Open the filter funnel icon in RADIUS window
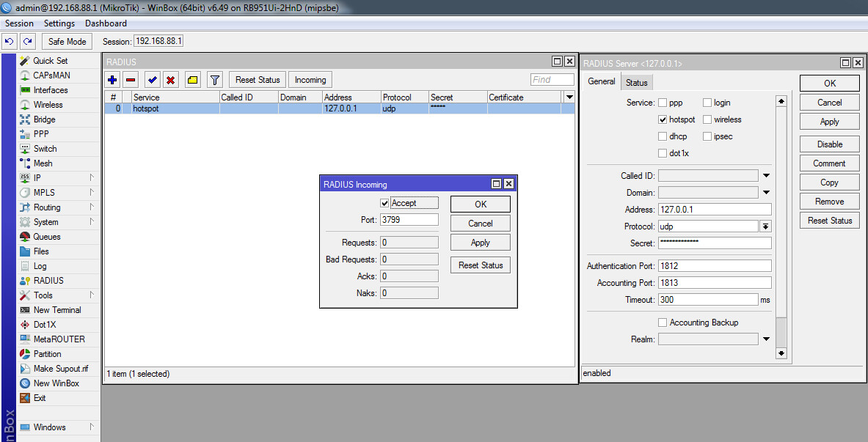The width and height of the screenshot is (868, 442). (x=215, y=80)
